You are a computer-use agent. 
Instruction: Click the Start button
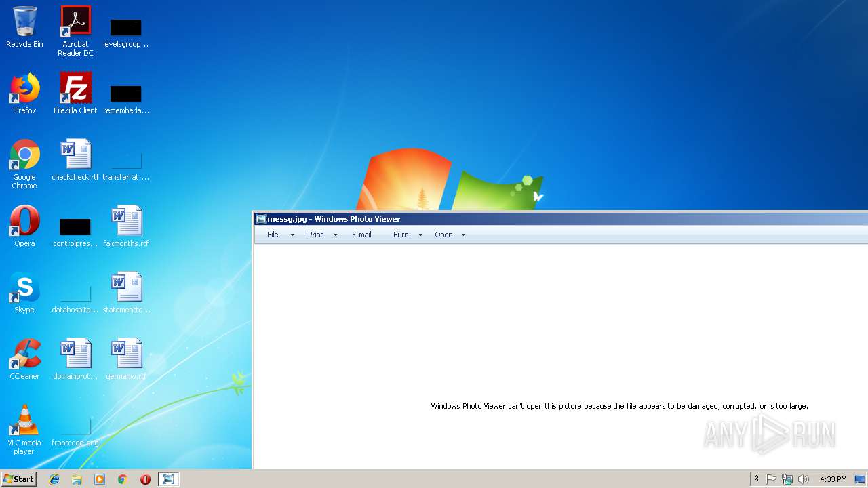point(19,479)
